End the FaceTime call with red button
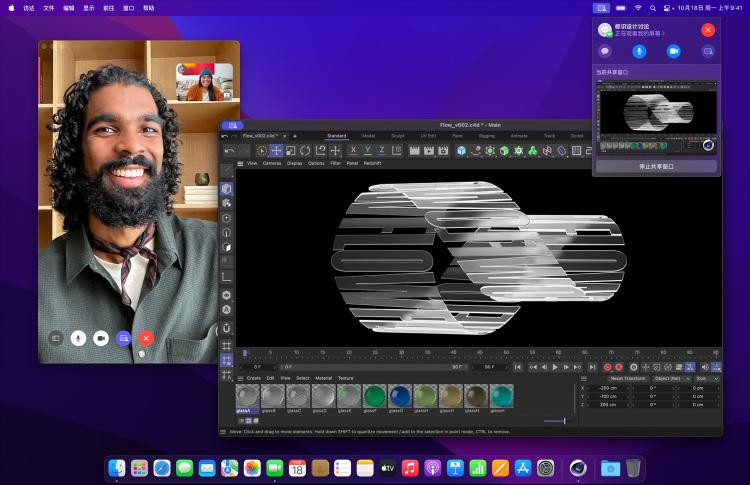This screenshot has width=750, height=485. point(146,338)
